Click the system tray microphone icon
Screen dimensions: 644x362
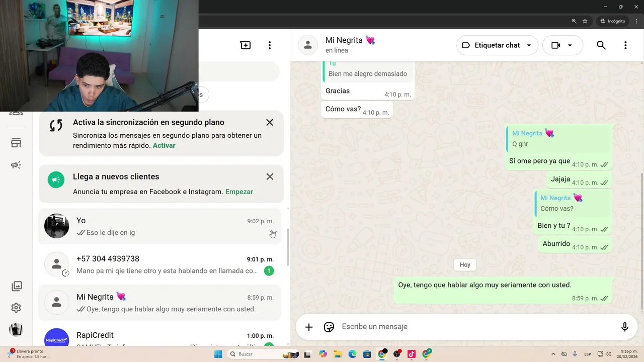pyautogui.click(x=575, y=354)
